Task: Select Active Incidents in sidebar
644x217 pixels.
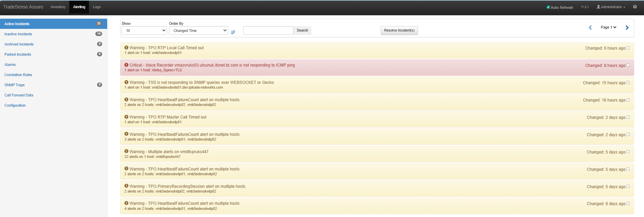Action: click(x=54, y=24)
